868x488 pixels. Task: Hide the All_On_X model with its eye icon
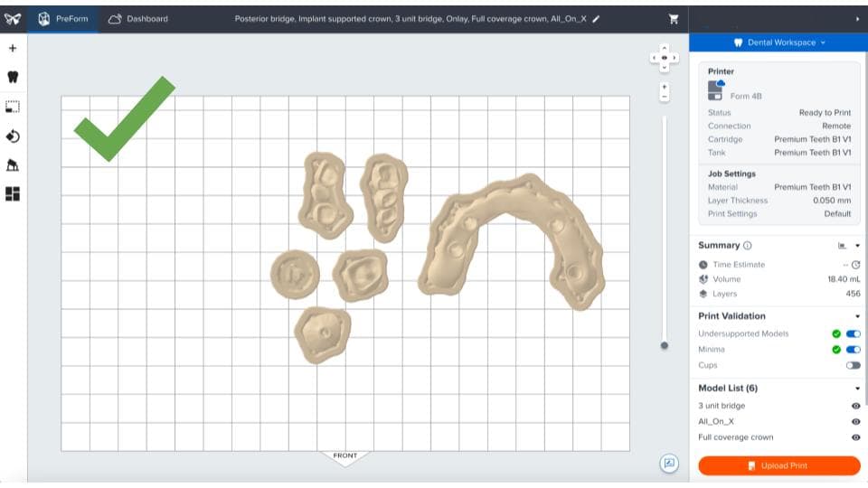(x=855, y=422)
